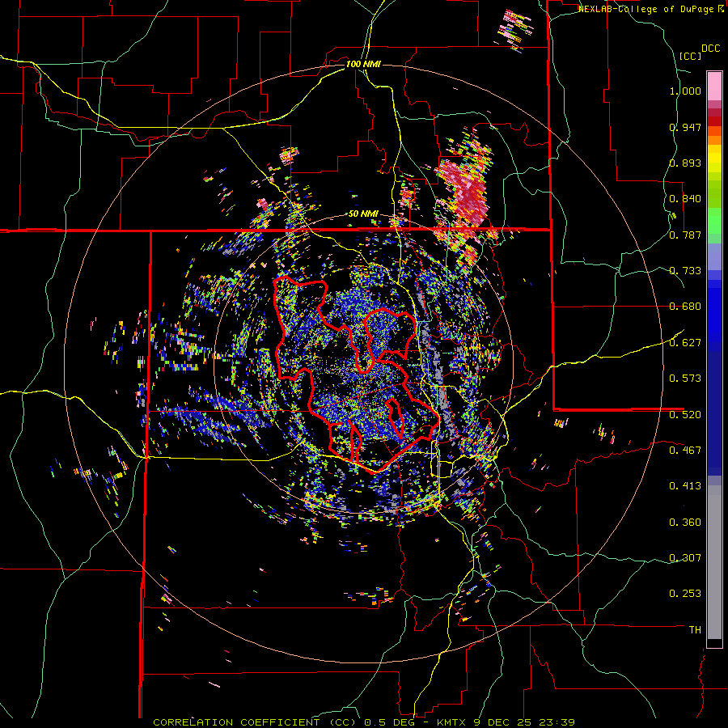This screenshot has width=728, height=728.
Task: Click the 0.840 legend value
Action: [x=685, y=199]
